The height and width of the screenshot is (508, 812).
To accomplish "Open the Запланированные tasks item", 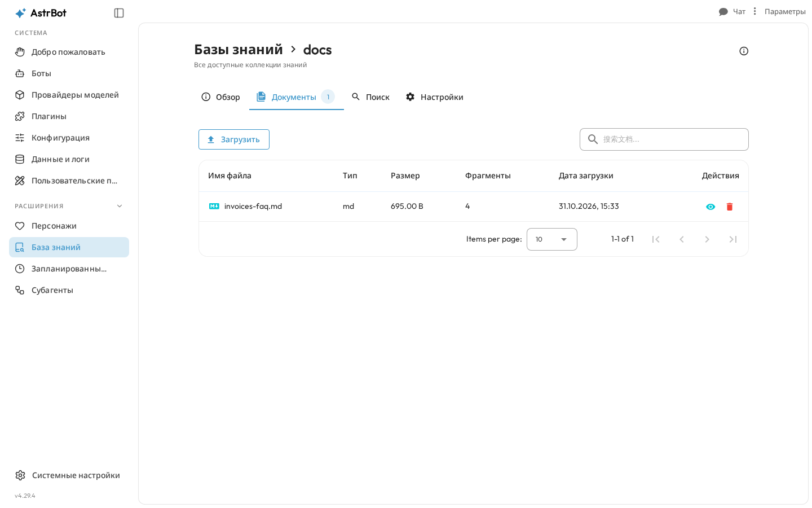I will (69, 269).
